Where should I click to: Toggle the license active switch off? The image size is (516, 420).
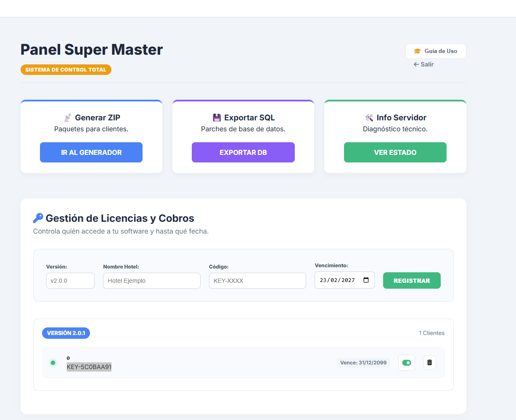tap(406, 363)
